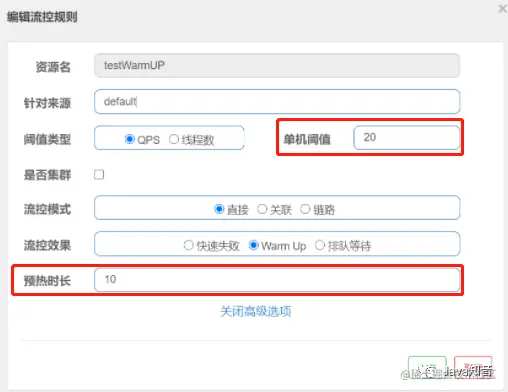Click the 单机阈值 input field
The height and width of the screenshot is (392, 508).
point(406,137)
